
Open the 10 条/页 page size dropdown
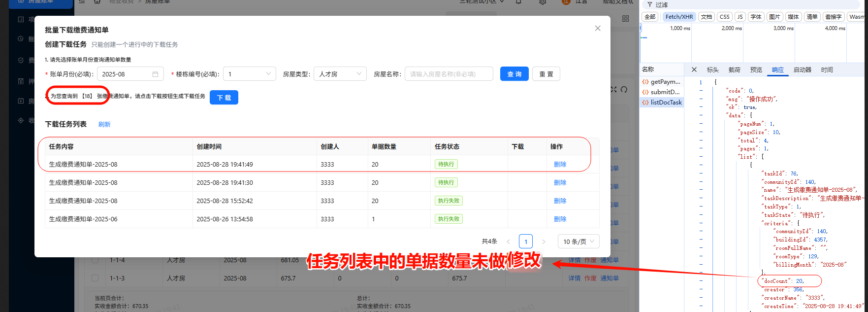[579, 242]
